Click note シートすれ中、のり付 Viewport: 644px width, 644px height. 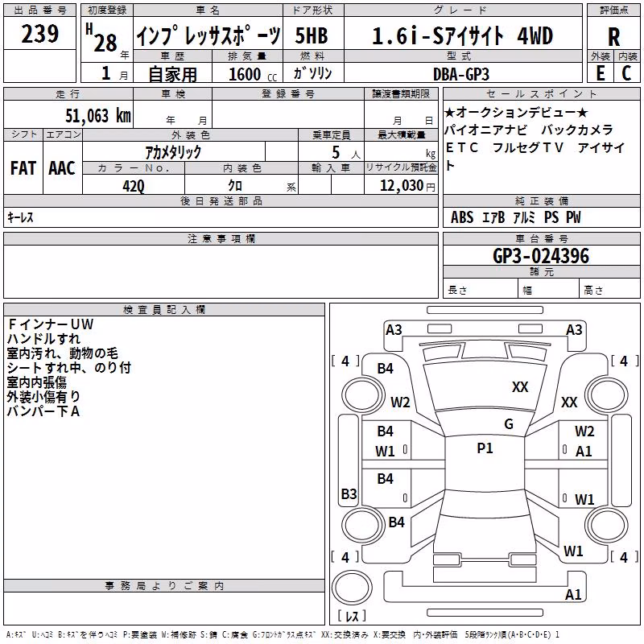[69, 368]
